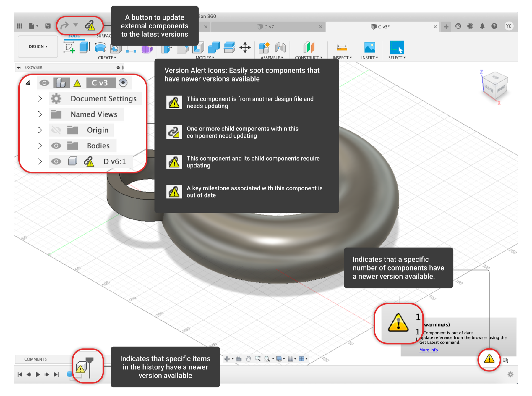This screenshot has width=532, height=396.
Task: Open the Help question mark menu
Action: tap(494, 26)
